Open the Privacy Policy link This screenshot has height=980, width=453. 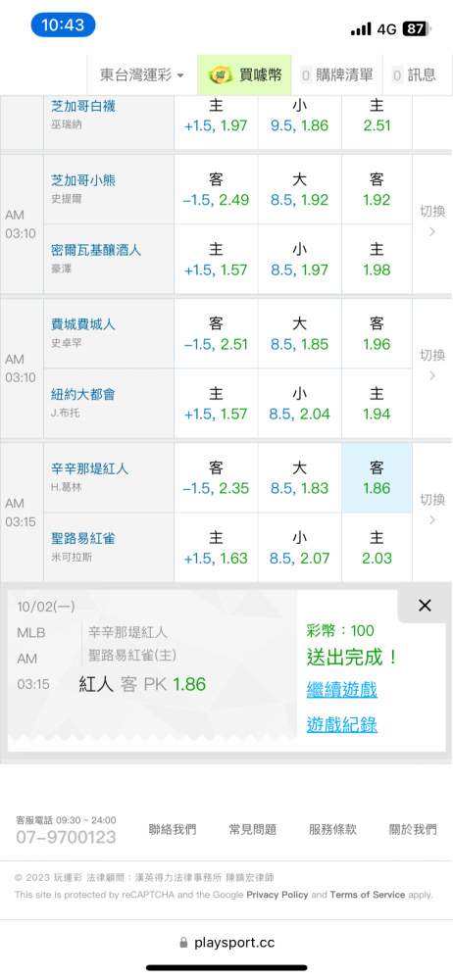coord(277,895)
